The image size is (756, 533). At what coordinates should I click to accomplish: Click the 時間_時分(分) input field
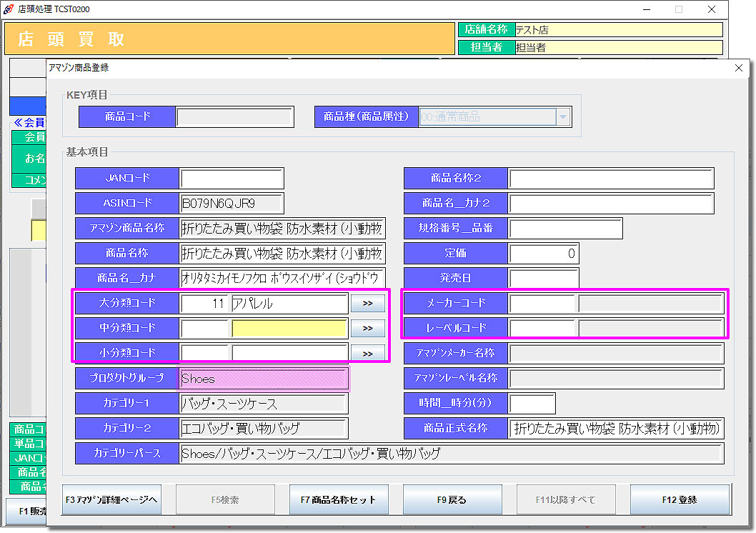pyautogui.click(x=532, y=403)
